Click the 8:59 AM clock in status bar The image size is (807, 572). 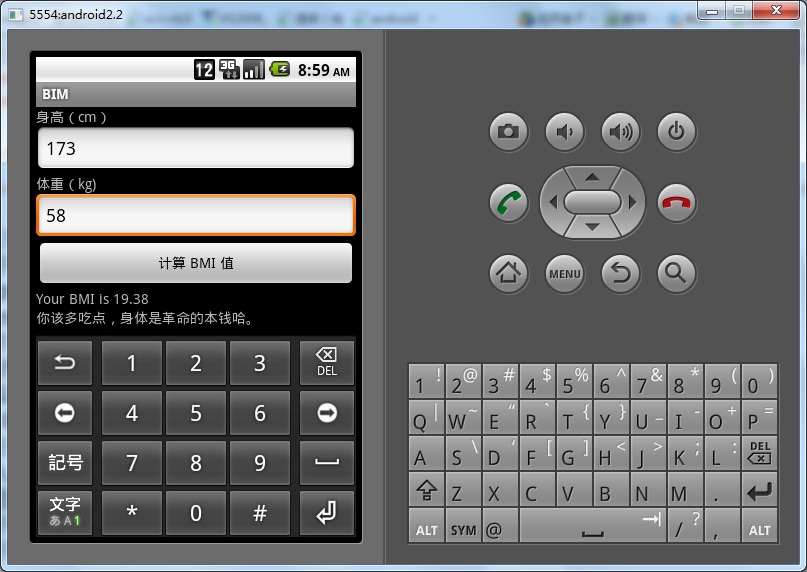pyautogui.click(x=324, y=70)
